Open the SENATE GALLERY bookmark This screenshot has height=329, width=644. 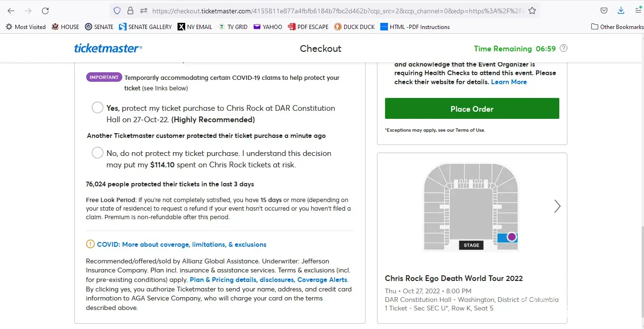[145, 27]
